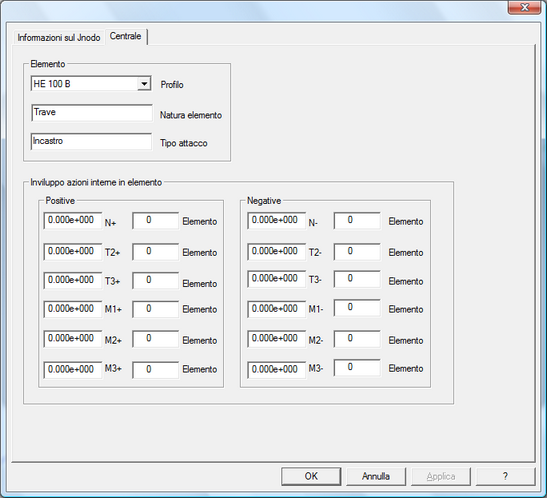
Task: Select the Centrale tab
Action: [x=126, y=36]
